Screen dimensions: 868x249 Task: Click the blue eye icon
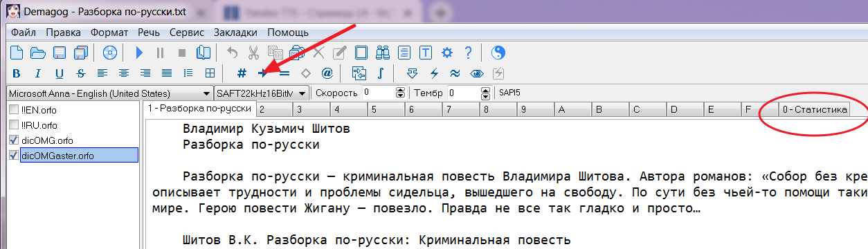pyautogui.click(x=477, y=73)
